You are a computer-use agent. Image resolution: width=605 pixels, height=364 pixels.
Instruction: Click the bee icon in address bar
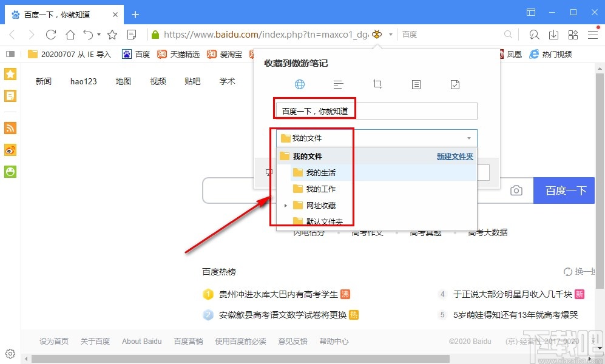pos(377,35)
